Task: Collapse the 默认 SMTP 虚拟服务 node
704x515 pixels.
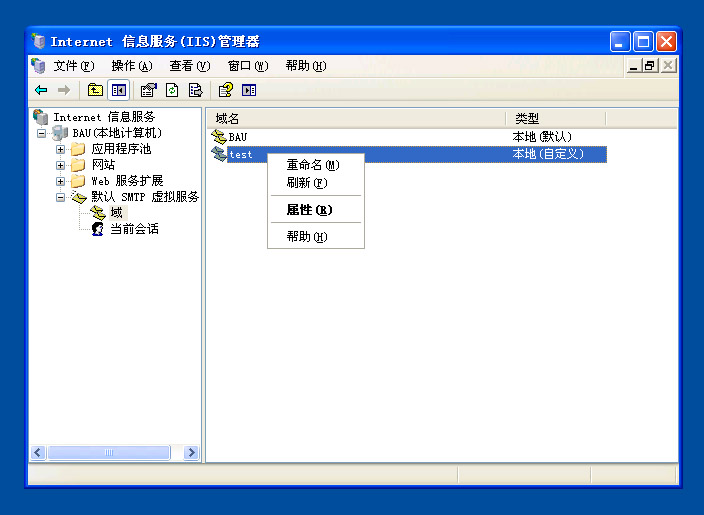Action: coord(60,198)
